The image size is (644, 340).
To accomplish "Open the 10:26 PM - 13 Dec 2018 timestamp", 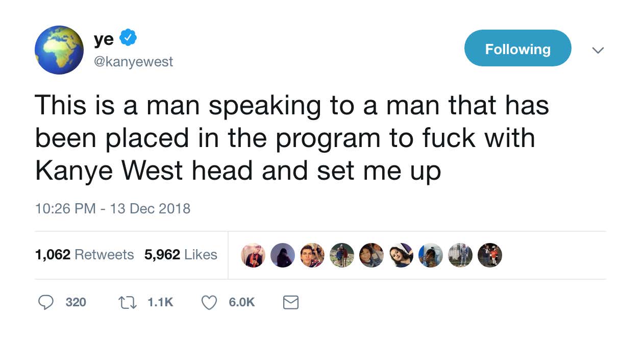I will click(112, 208).
